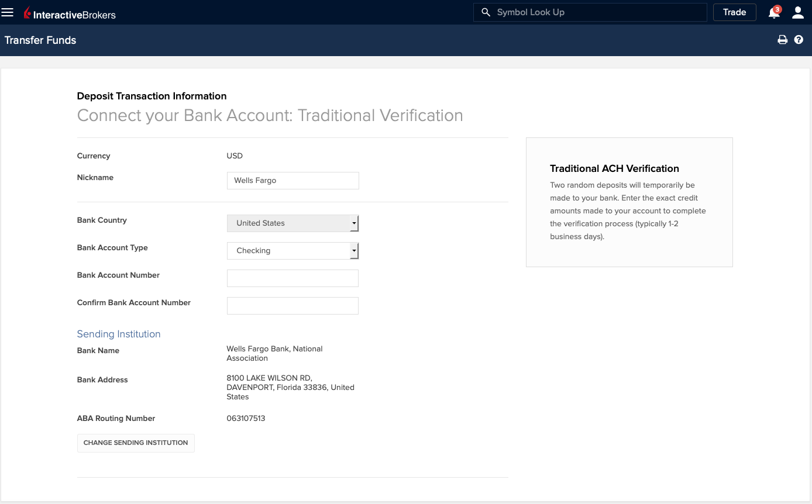This screenshot has height=504, width=812.
Task: Click the Interactive Brokers logo
Action: point(70,13)
